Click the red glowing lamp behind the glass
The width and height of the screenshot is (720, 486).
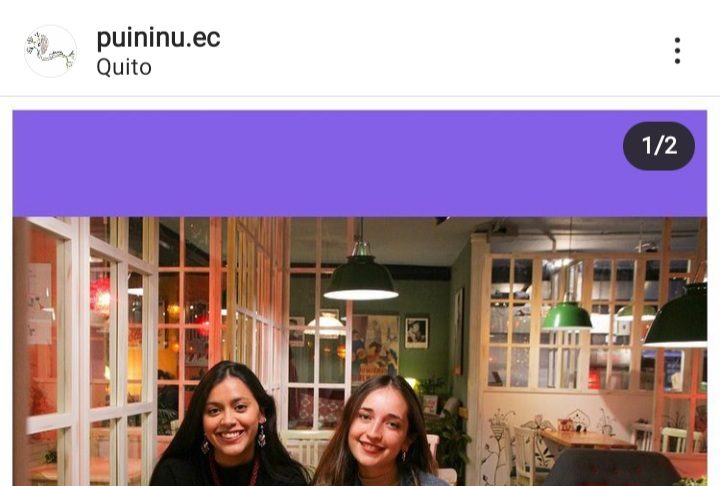point(101,296)
